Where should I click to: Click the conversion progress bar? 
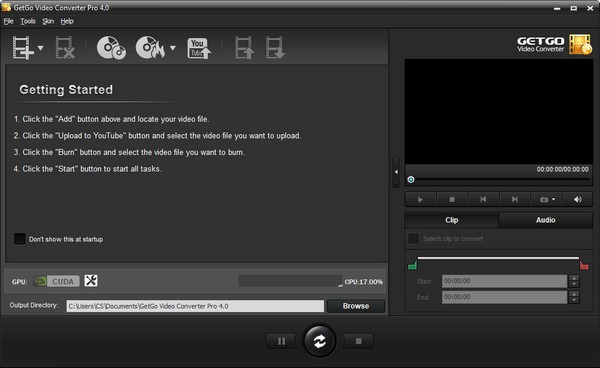click(x=290, y=281)
